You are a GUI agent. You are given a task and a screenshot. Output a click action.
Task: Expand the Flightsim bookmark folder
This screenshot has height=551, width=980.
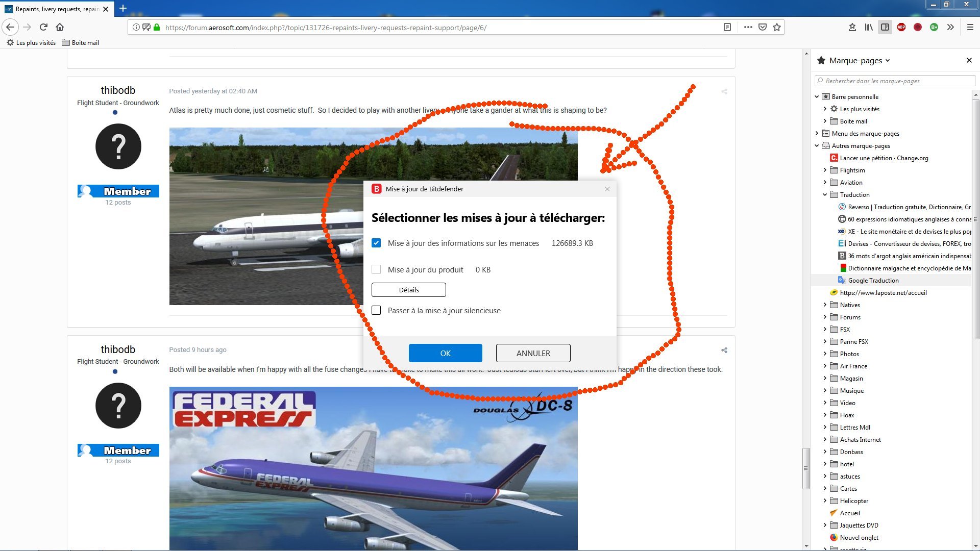[825, 170]
